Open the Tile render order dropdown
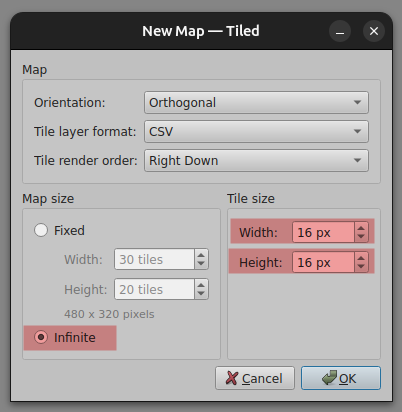This screenshot has width=402, height=412. tap(256, 161)
